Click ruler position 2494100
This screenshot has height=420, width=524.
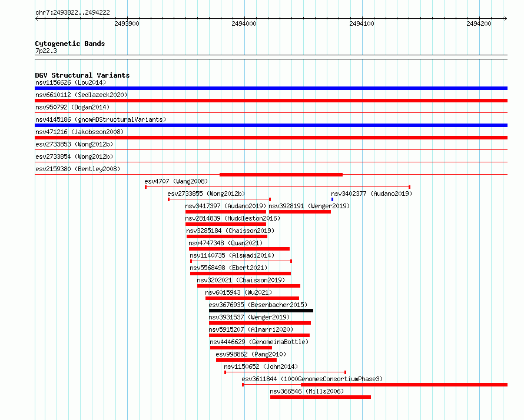tap(362, 24)
